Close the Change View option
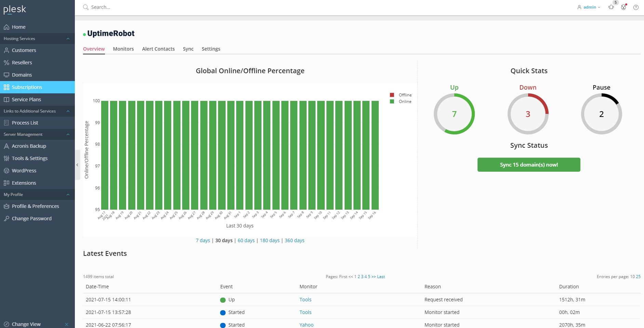644x328 pixels. click(67, 324)
